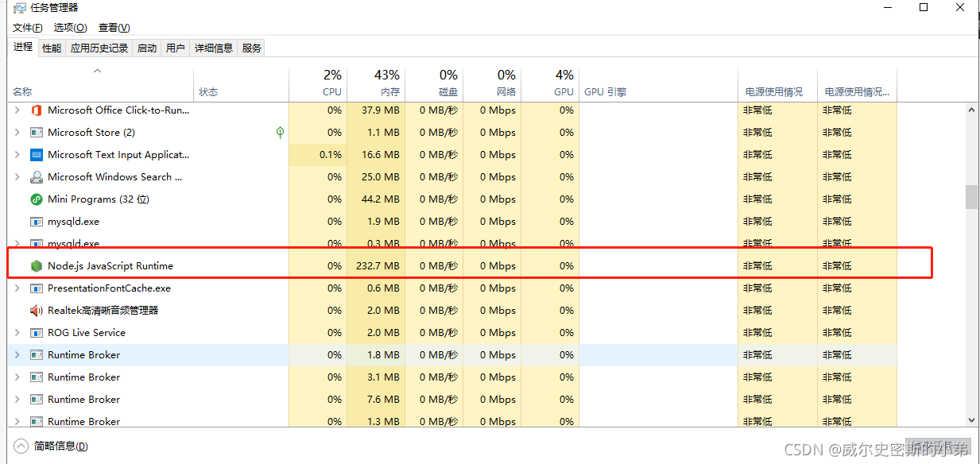Image resolution: width=980 pixels, height=464 pixels.
Task: Expand the Runtime Broker row with 7.6 MB
Action: click(17, 399)
